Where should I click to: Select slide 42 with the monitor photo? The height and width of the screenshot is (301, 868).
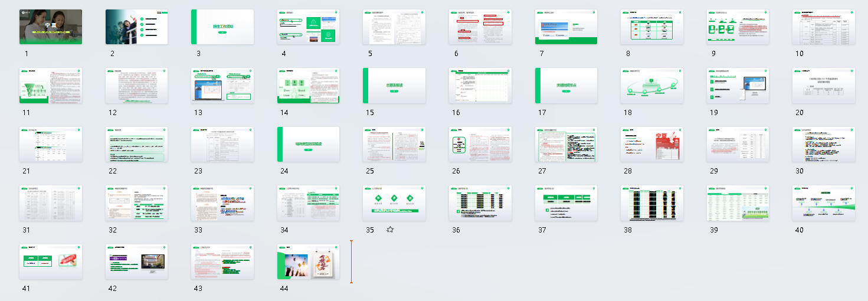136,262
